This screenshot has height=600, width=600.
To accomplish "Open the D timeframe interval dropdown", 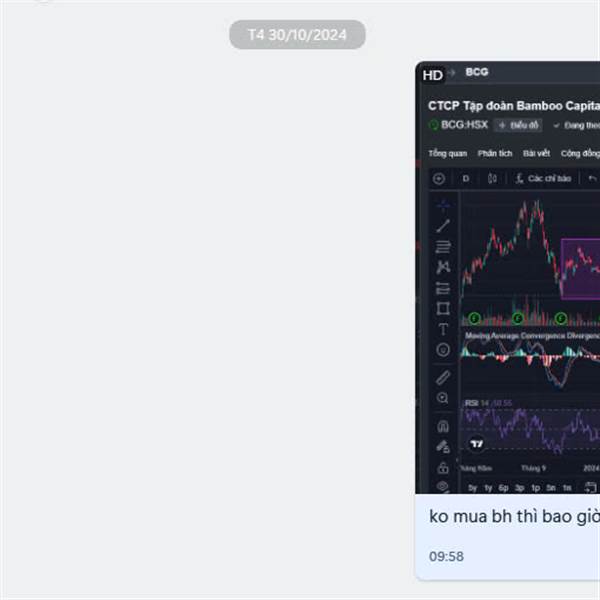I will tap(466, 179).
